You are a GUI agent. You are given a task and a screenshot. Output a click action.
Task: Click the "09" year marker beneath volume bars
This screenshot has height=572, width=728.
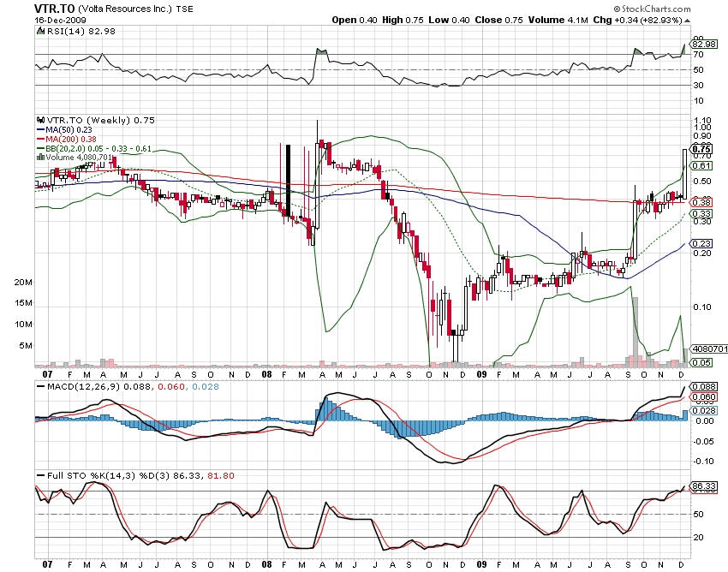point(482,374)
